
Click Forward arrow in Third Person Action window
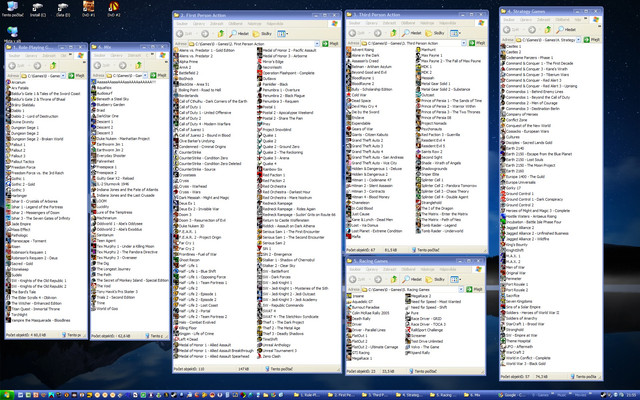(x=378, y=33)
